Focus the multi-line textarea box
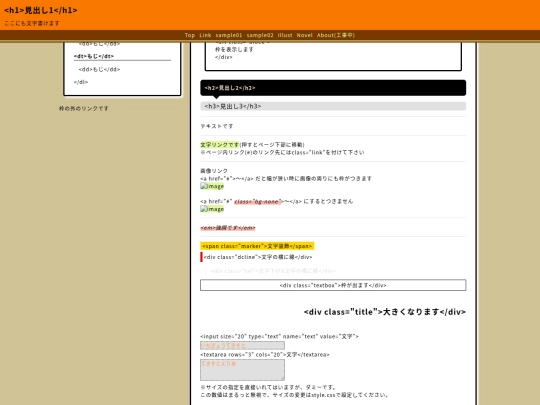This screenshot has width=540, height=405. 242,370
